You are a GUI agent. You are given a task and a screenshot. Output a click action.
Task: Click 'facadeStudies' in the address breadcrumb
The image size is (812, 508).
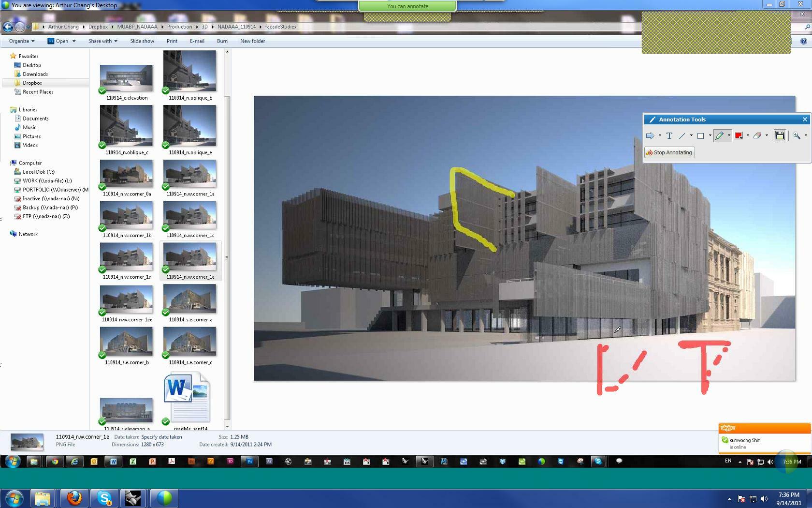[280, 27]
